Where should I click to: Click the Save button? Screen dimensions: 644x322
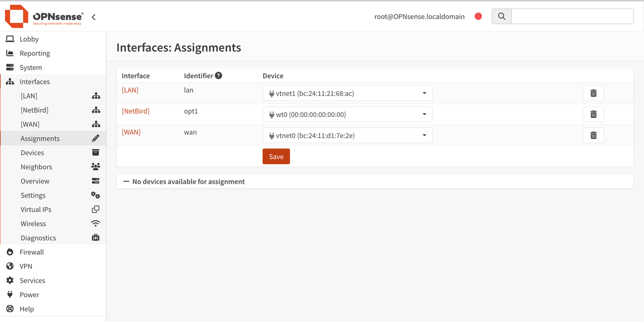tap(276, 156)
